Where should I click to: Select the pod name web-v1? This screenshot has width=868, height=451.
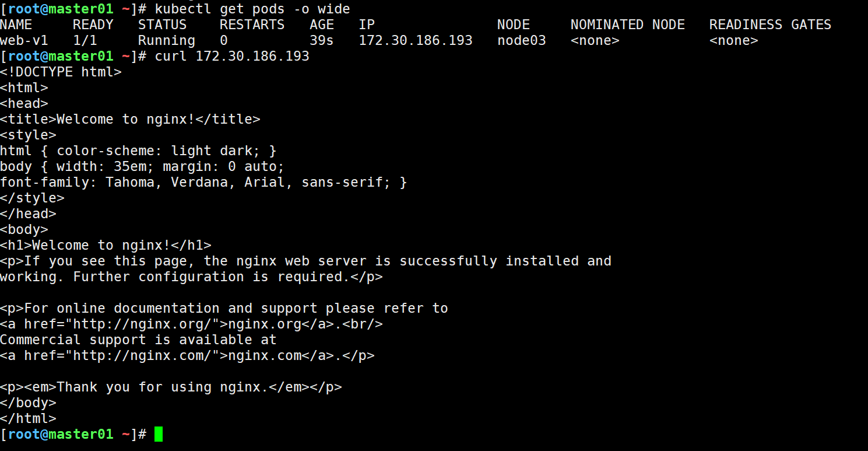coord(24,40)
